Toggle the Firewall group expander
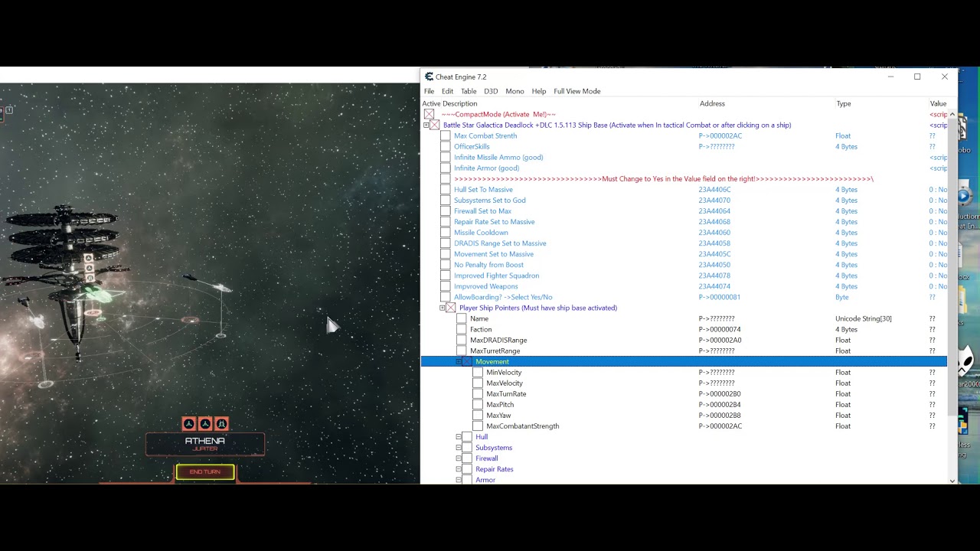This screenshot has height=551, width=980. pos(459,458)
